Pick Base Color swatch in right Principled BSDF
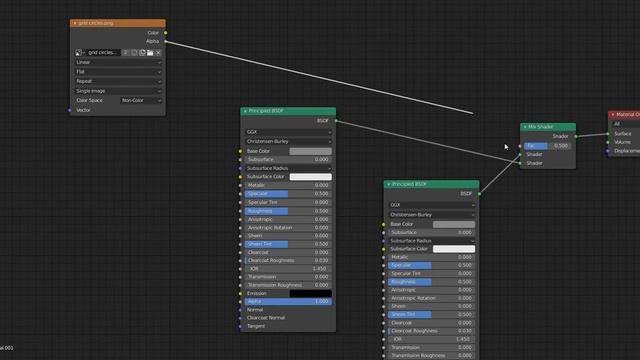The width and height of the screenshot is (640, 360). pos(454,224)
